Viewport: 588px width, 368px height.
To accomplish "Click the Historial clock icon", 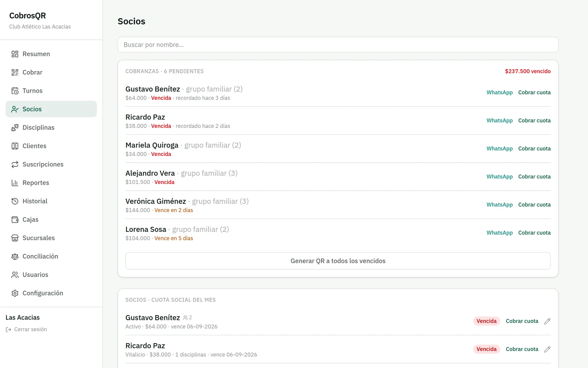I will pos(15,201).
